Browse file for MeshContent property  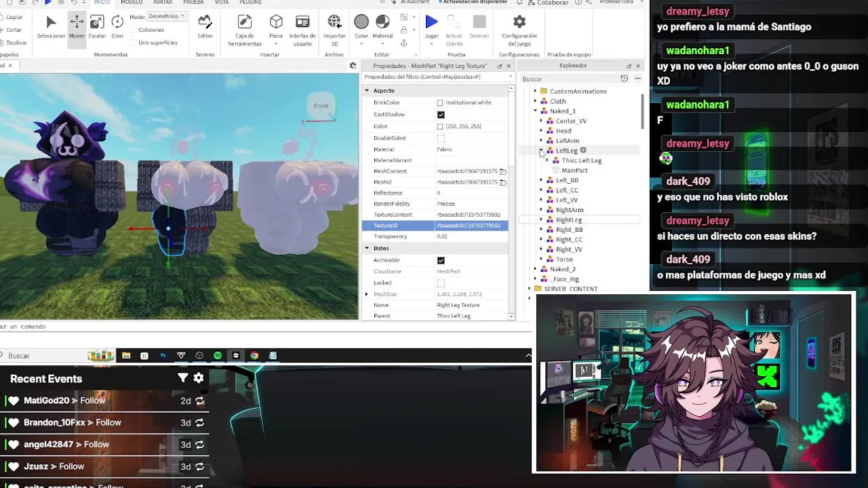[x=502, y=171]
